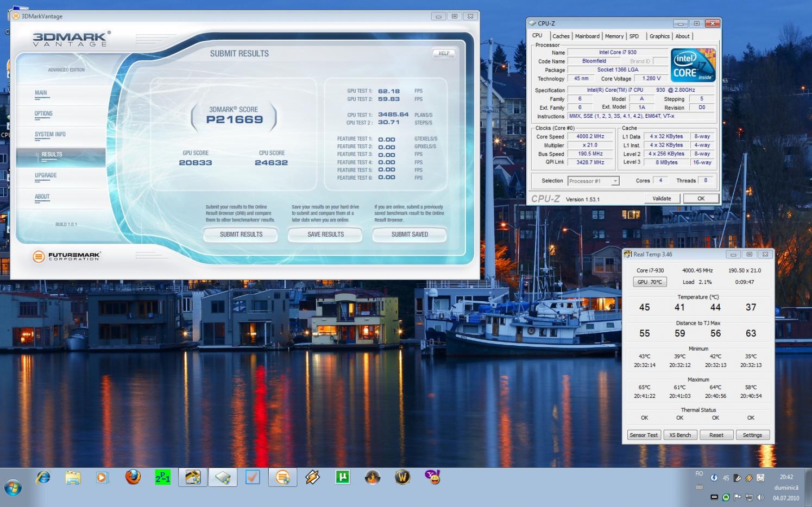Open the RO language indicator in tray
This screenshot has height=507, width=812.
(x=699, y=474)
